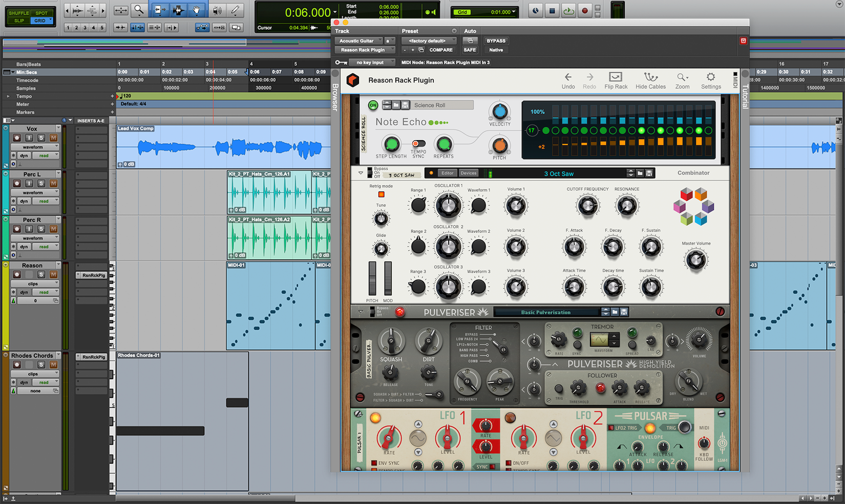Image resolution: width=845 pixels, height=504 pixels.
Task: Open the factory default preset dropdown
Action: (x=429, y=40)
